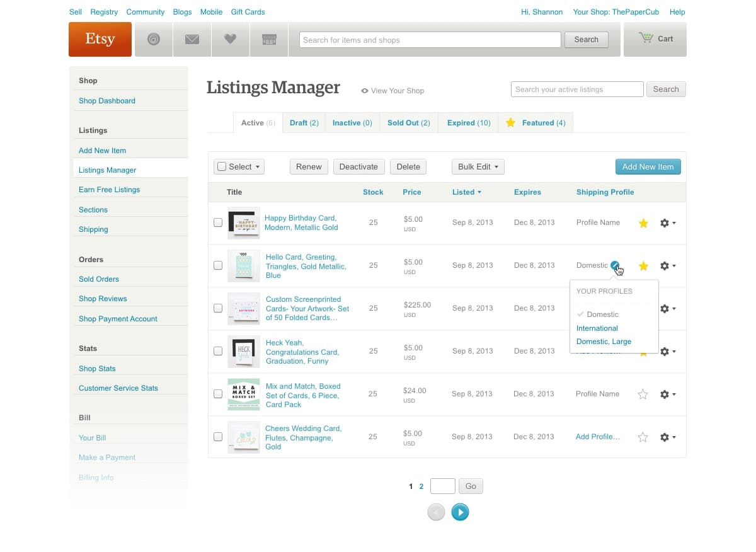Click the Add New Item button
Screen dimensions: 756x552
648,166
